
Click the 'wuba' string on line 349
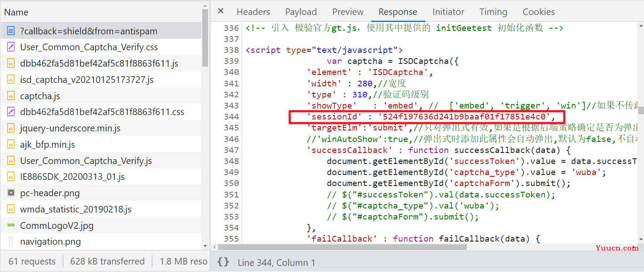(x=587, y=172)
